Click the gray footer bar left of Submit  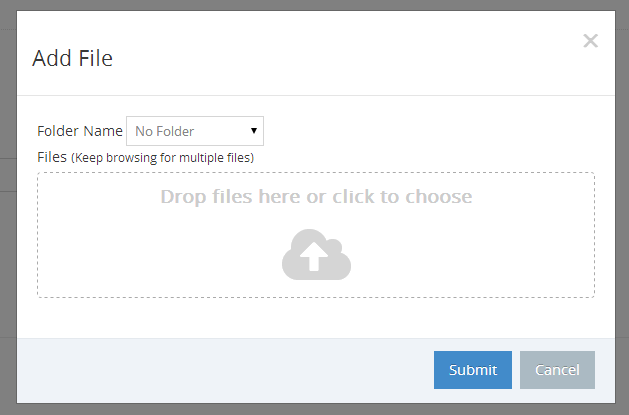coord(225,370)
